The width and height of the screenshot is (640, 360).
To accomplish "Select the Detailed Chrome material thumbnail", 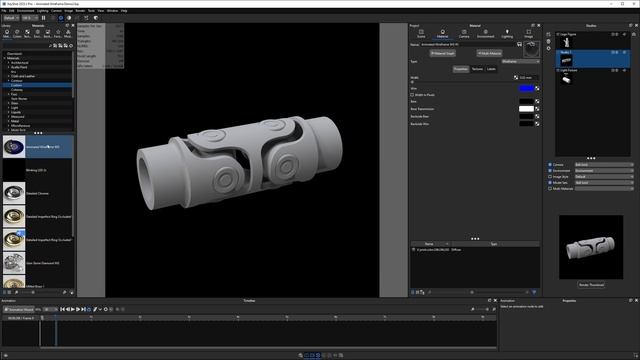I will point(14,193).
